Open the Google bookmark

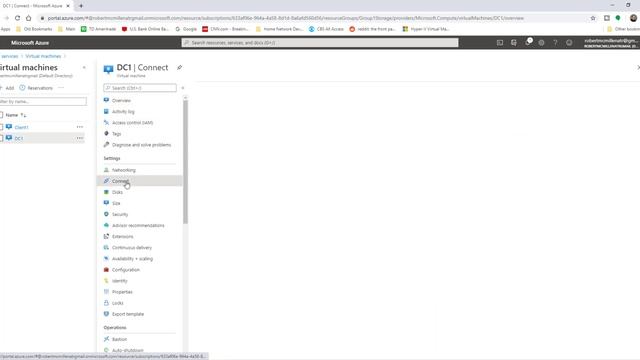tap(186, 29)
